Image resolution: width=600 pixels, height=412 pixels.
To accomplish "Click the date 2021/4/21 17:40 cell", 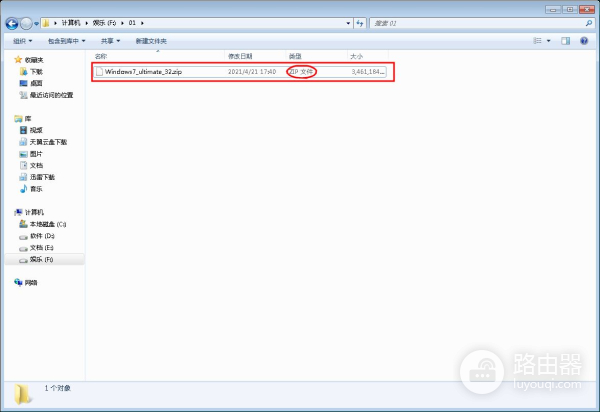I will [x=252, y=72].
